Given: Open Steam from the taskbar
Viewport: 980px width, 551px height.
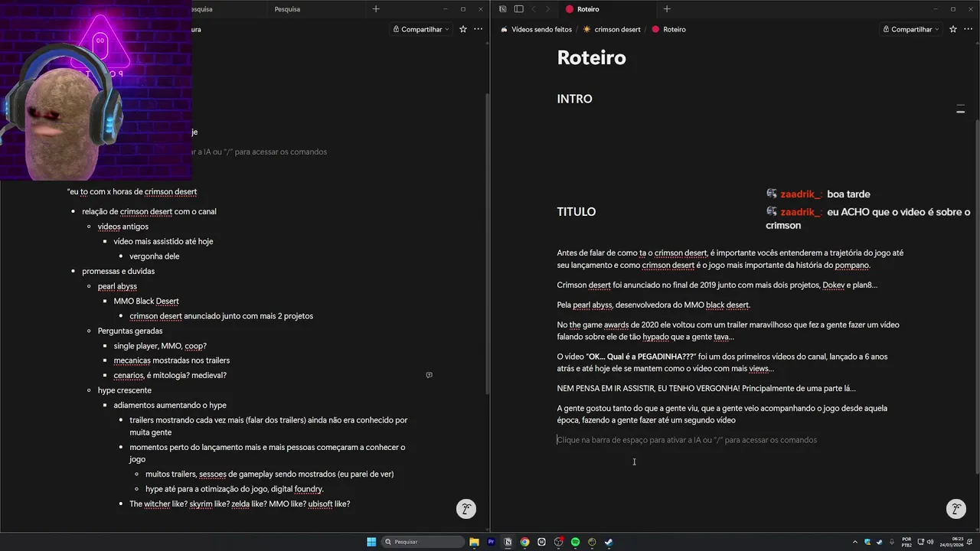Looking at the screenshot, I should coord(609,542).
